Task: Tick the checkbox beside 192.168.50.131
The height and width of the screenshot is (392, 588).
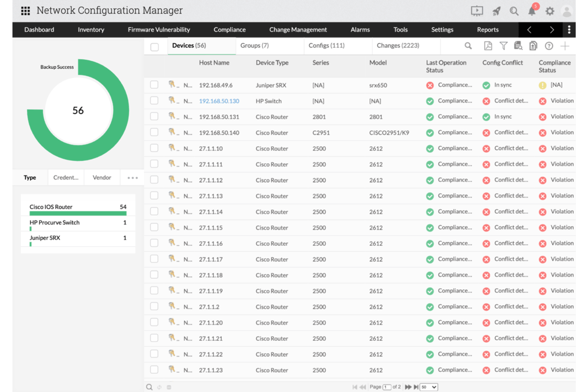Action: (x=154, y=116)
